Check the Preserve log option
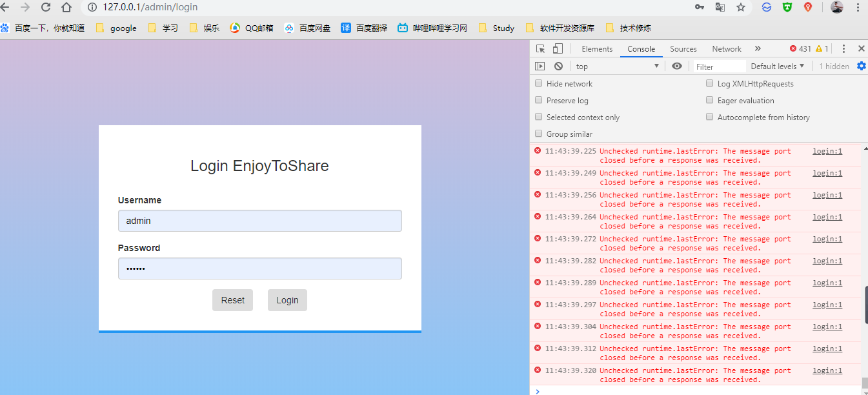 pyautogui.click(x=539, y=100)
